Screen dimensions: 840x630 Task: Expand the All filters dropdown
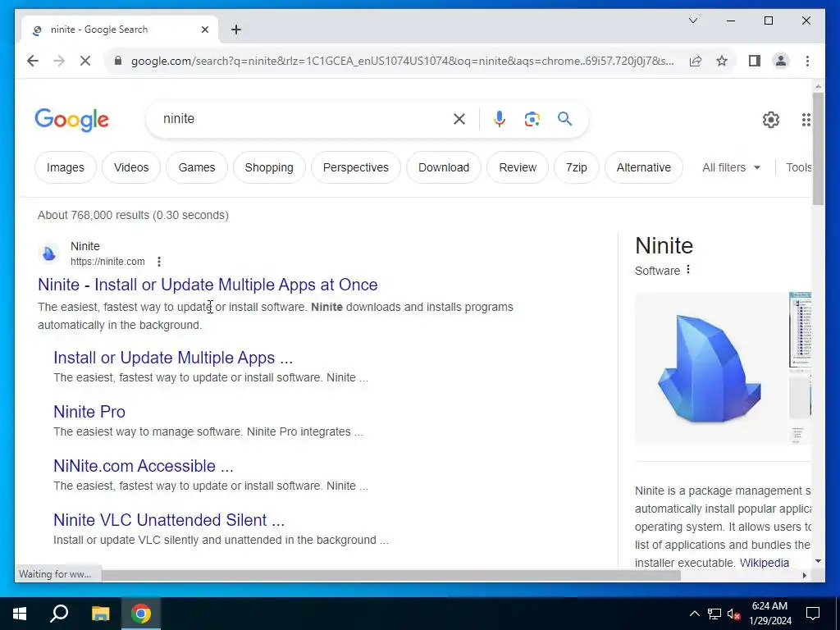731,167
